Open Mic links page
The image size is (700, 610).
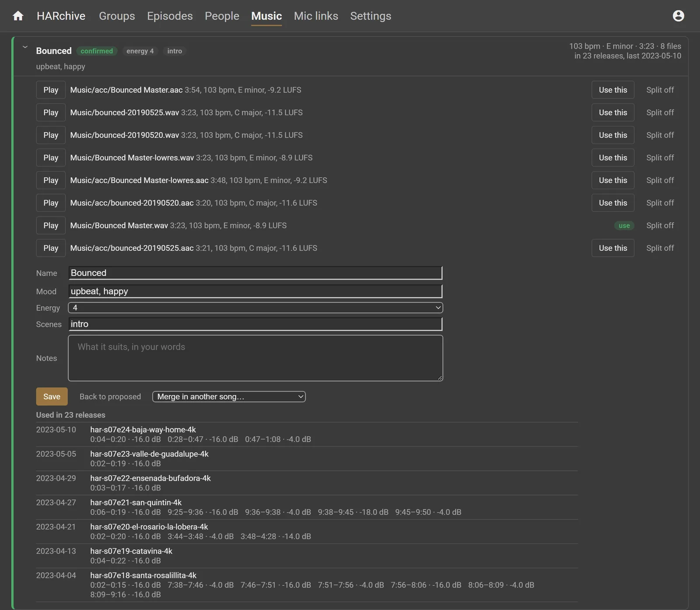tap(316, 16)
